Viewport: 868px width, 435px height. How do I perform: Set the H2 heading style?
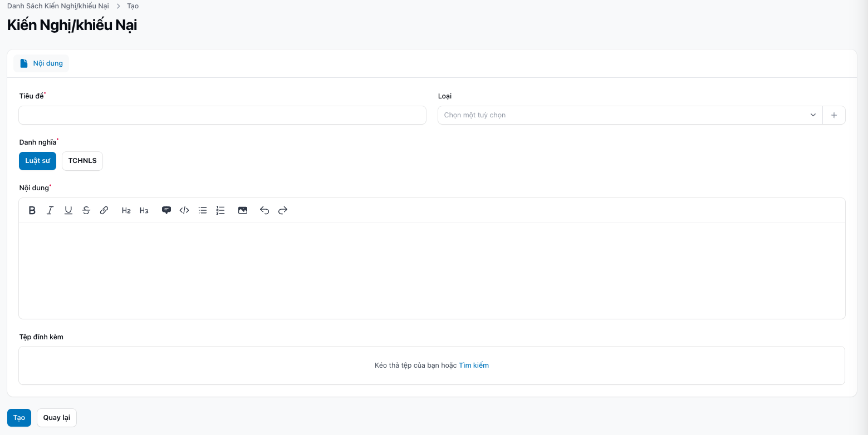[x=126, y=210]
